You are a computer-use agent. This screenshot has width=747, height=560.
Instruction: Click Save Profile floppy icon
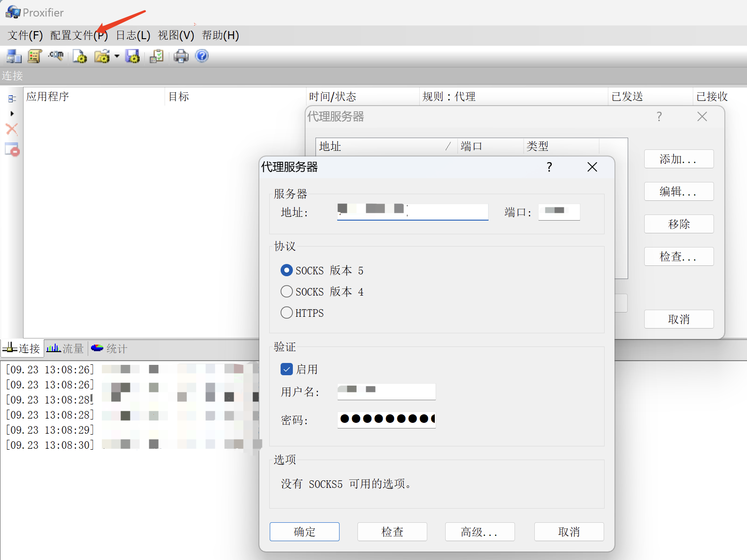click(132, 56)
